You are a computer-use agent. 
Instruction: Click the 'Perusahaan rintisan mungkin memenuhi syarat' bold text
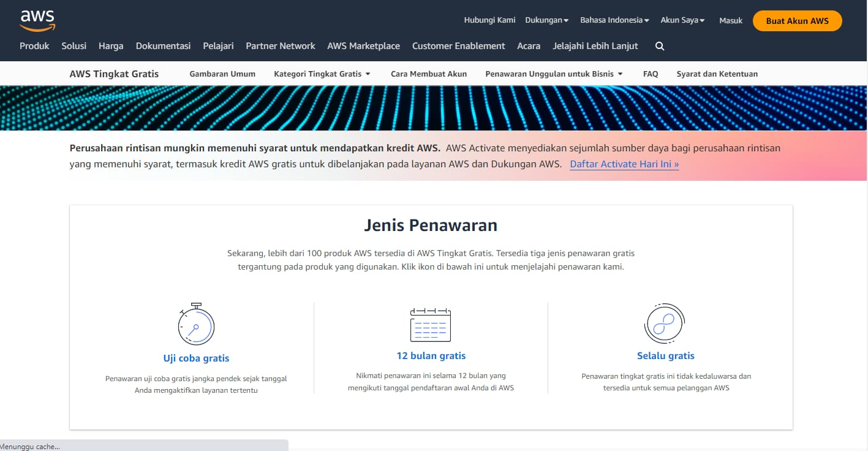pyautogui.click(x=255, y=148)
